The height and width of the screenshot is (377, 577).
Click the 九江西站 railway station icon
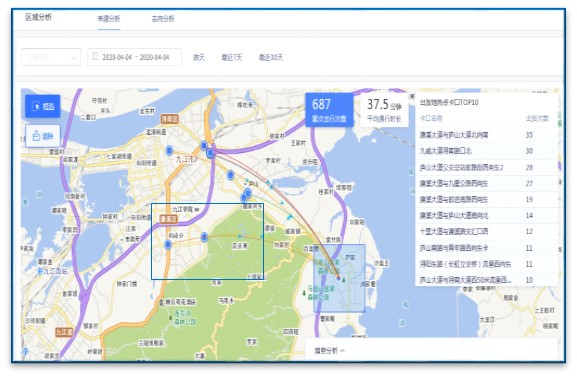40,272
